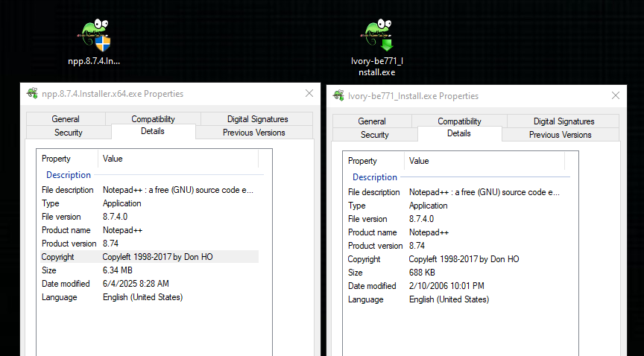The height and width of the screenshot is (356, 644).
Task: Open Security tab in npp Properties
Action: (69, 133)
